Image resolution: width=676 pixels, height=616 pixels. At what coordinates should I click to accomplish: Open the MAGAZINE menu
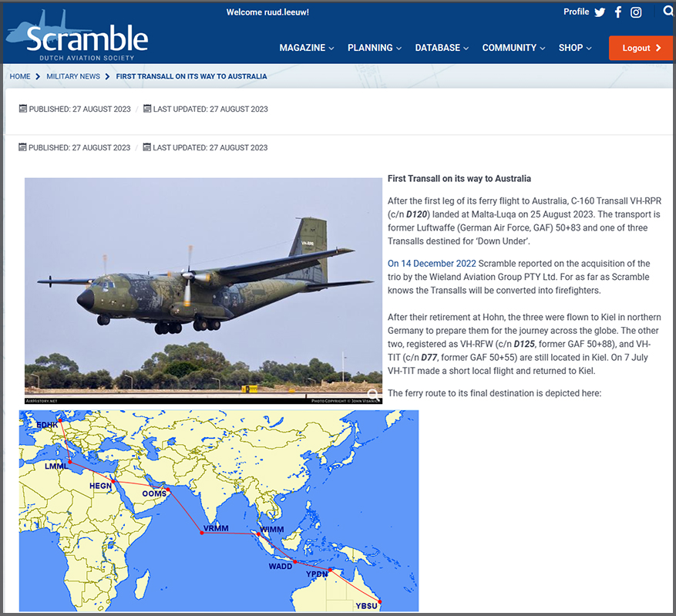point(306,48)
